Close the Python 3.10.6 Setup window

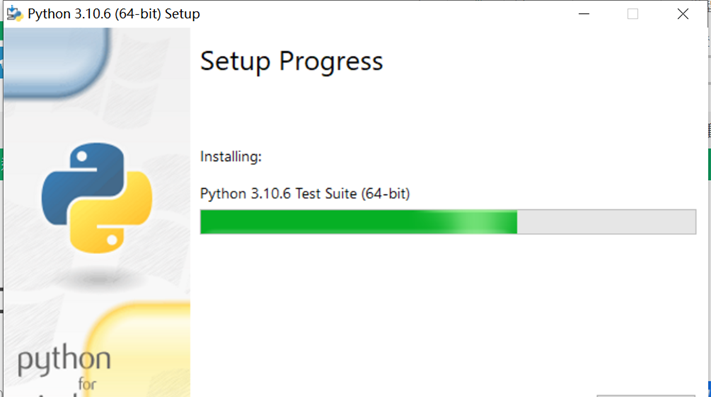pyautogui.click(x=683, y=14)
